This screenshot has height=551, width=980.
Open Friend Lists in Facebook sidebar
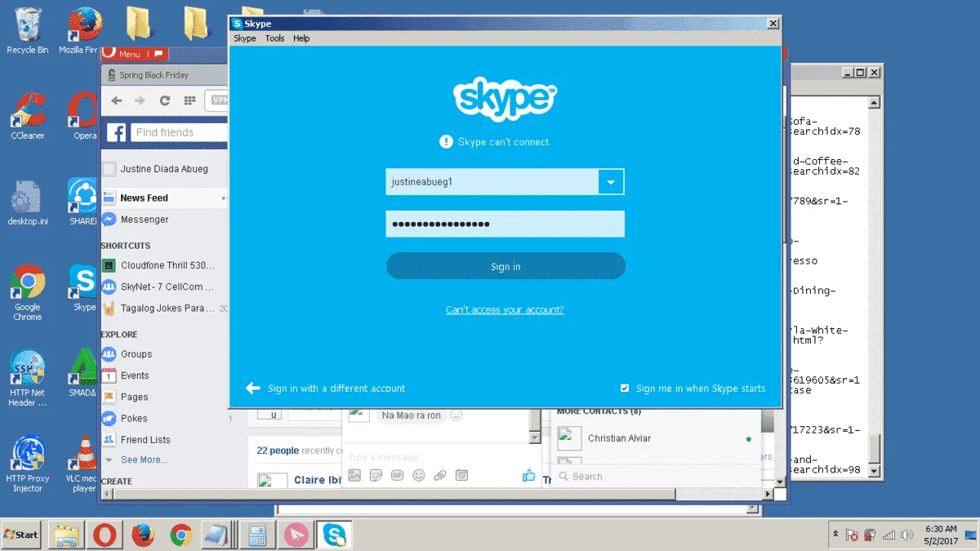click(x=145, y=439)
